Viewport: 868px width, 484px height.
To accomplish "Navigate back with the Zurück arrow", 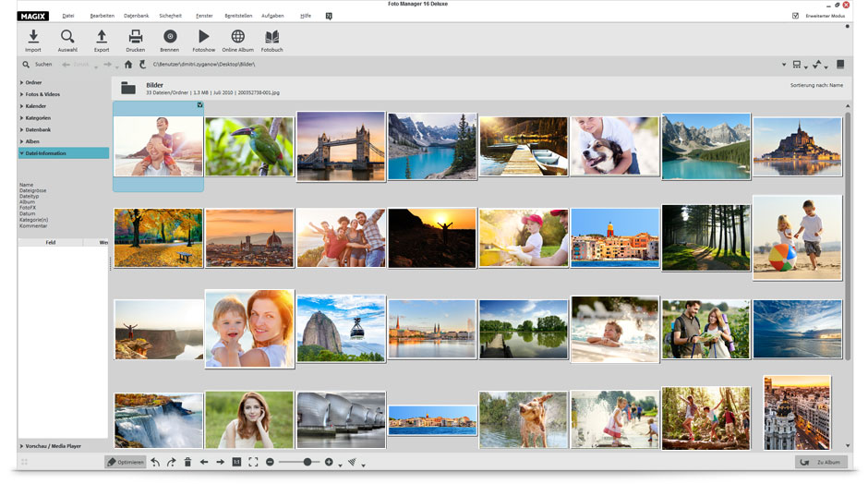I will click(x=66, y=65).
